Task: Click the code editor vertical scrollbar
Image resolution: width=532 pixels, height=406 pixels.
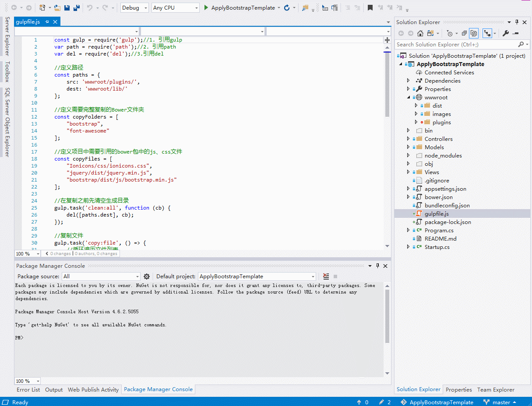Action: tap(387, 87)
